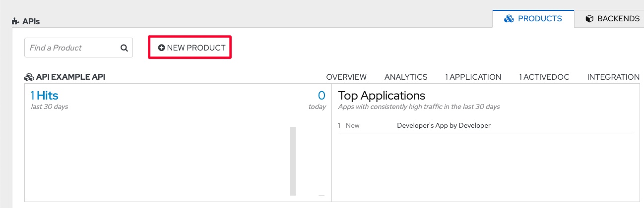
Task: Click the New label in applications list
Action: (352, 126)
